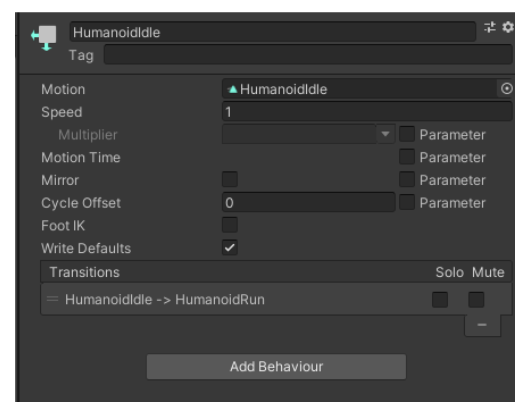Toggle the Mirror checkbox
Screen dimensions: 530x412
click(230, 179)
